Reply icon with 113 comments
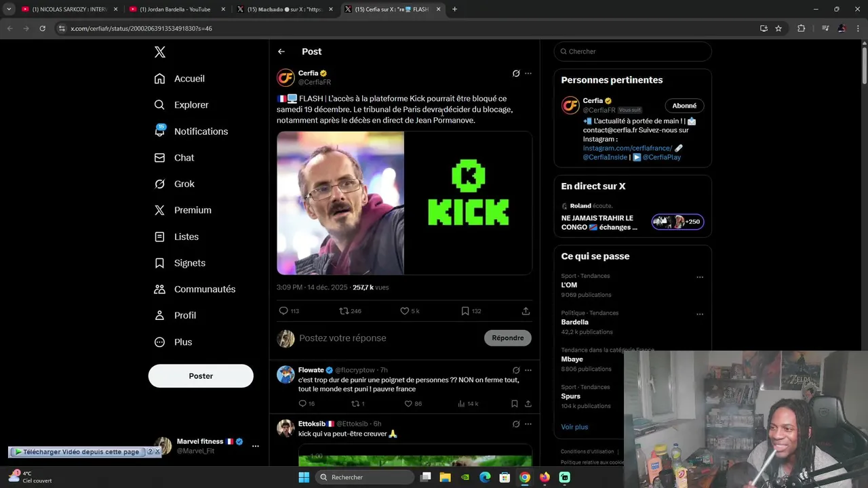 click(x=289, y=311)
